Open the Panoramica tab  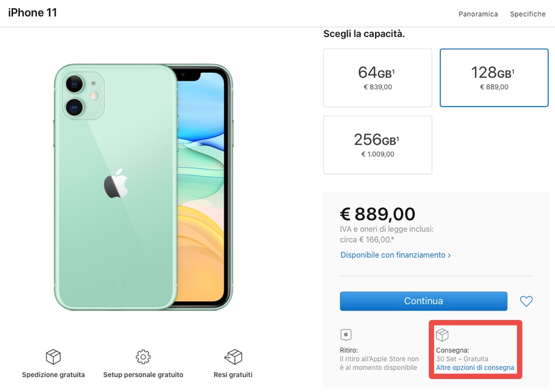(478, 14)
